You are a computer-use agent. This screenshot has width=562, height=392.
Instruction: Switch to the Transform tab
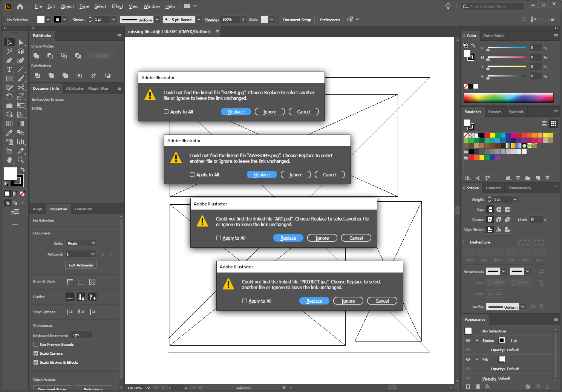pyautogui.click(x=83, y=209)
